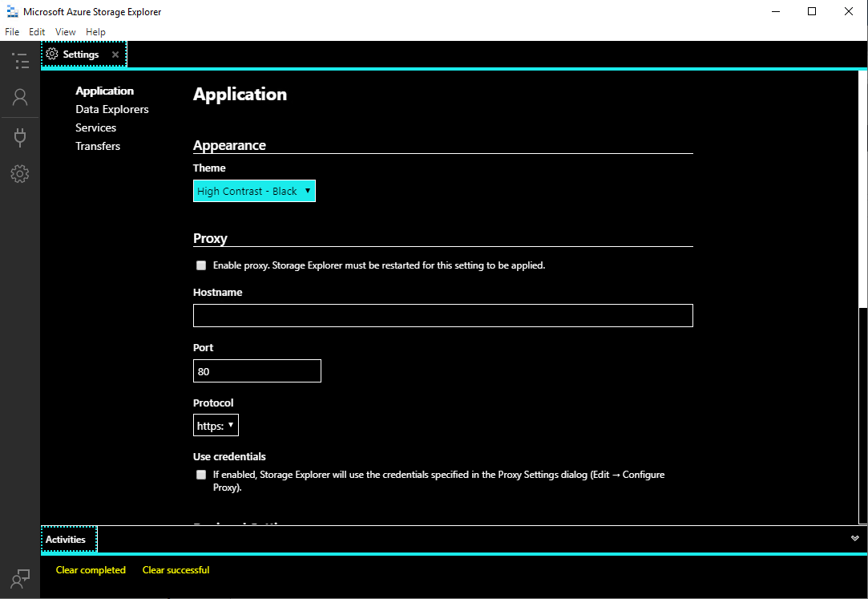This screenshot has width=868, height=599.
Task: Collapse the Activities panel with chevron
Action: click(854, 538)
